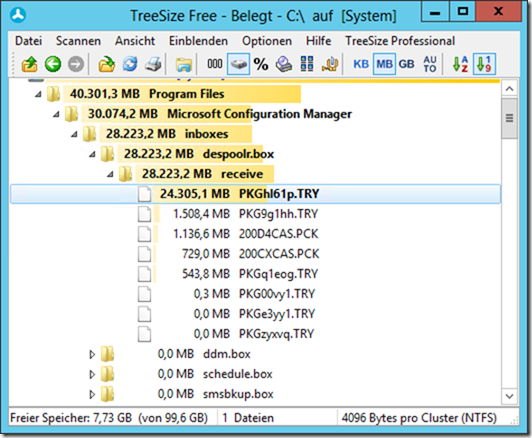Open the Optionen menu
This screenshot has height=438, width=532.
pyautogui.click(x=267, y=41)
